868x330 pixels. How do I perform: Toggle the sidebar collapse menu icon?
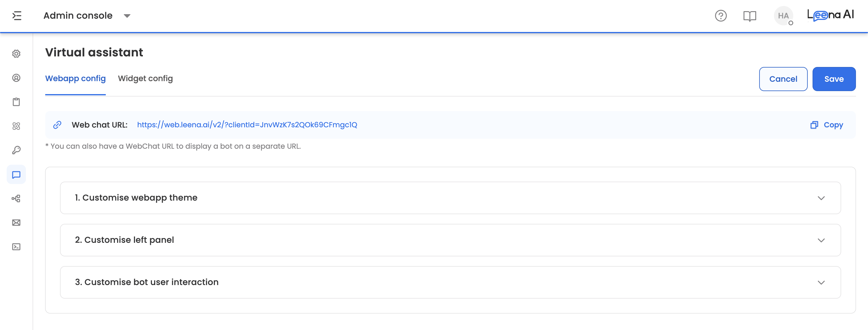click(x=17, y=16)
